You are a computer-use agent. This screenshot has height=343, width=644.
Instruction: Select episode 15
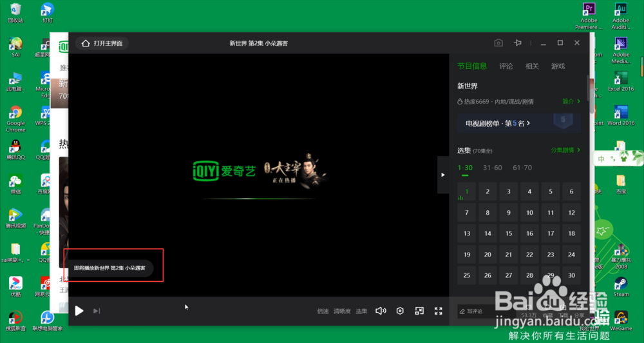pyautogui.click(x=509, y=233)
